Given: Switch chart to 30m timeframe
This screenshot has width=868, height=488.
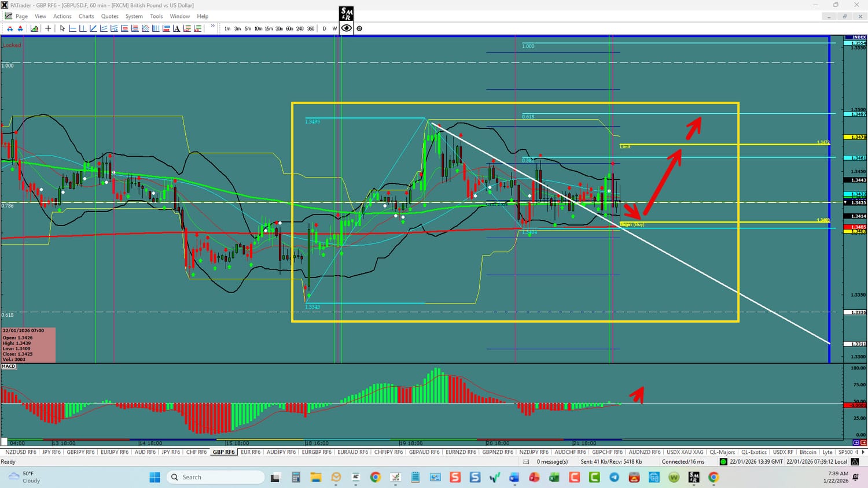Looking at the screenshot, I should (x=279, y=28).
